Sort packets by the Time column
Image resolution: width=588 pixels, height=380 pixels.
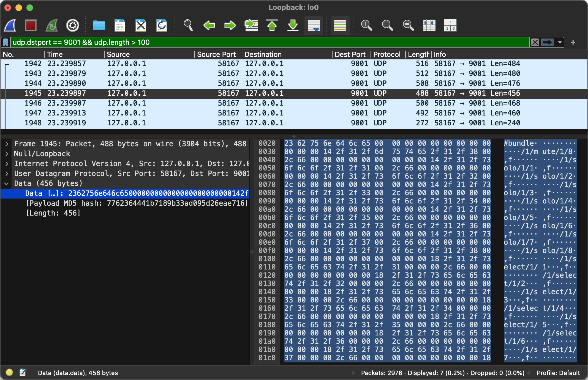point(74,54)
